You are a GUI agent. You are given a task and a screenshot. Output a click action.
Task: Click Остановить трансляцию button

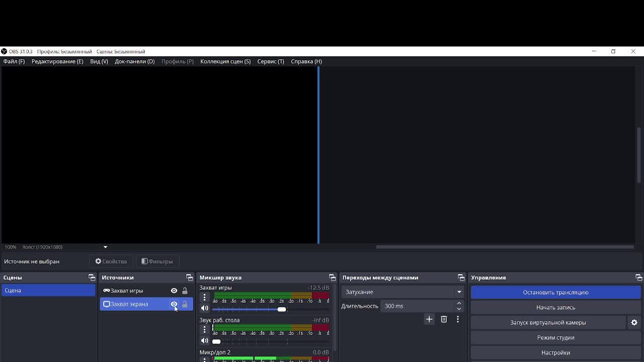[x=555, y=292]
